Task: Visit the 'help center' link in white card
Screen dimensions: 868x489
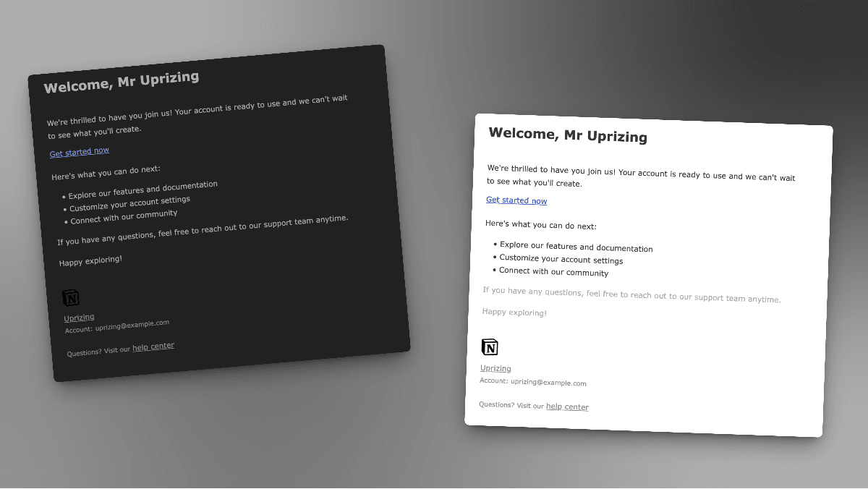Action: 567,407
